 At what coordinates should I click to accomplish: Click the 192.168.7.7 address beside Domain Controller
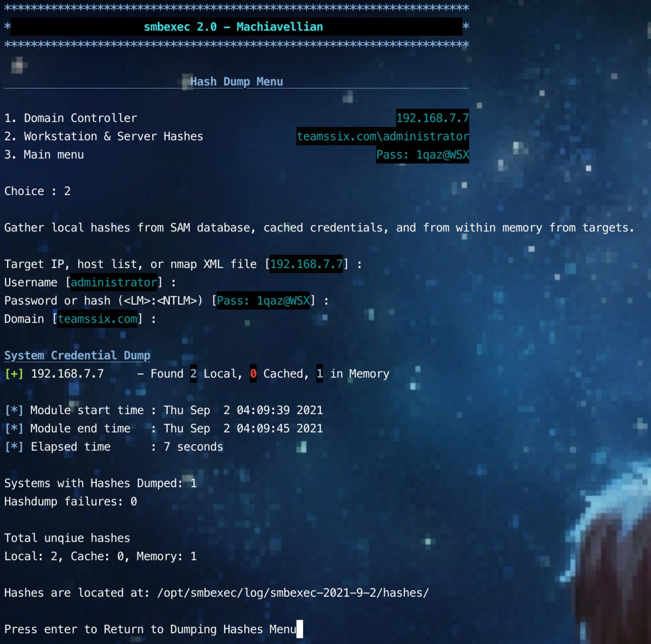433,118
